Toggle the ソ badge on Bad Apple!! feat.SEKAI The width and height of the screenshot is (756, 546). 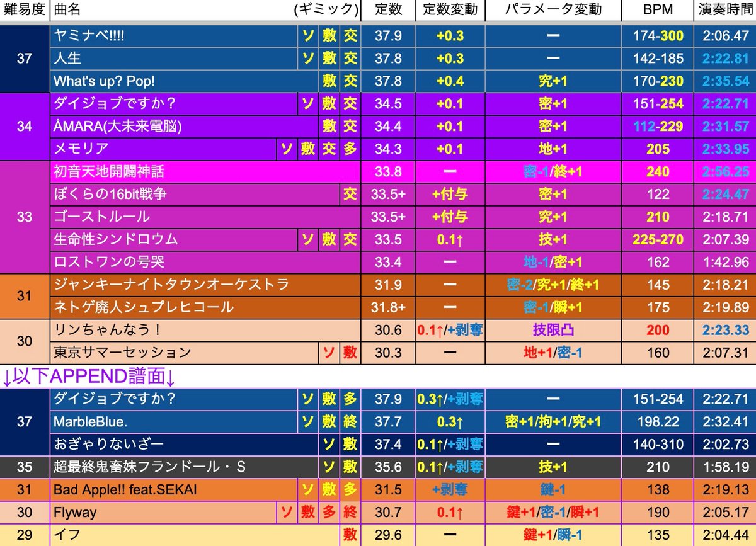(309, 489)
